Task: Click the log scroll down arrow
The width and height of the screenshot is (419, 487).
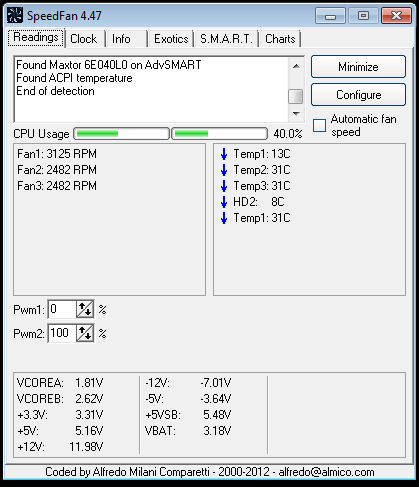Action: [296, 114]
